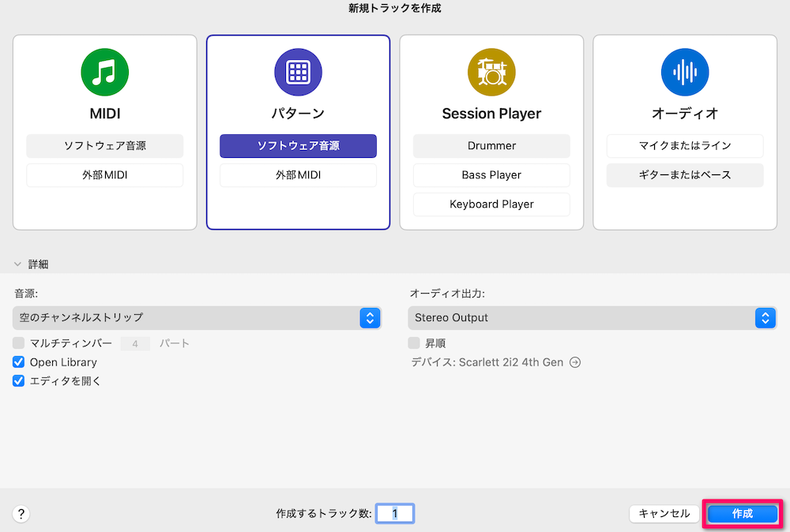Click the Session Player drum kit icon
The width and height of the screenshot is (790, 532).
(491, 72)
